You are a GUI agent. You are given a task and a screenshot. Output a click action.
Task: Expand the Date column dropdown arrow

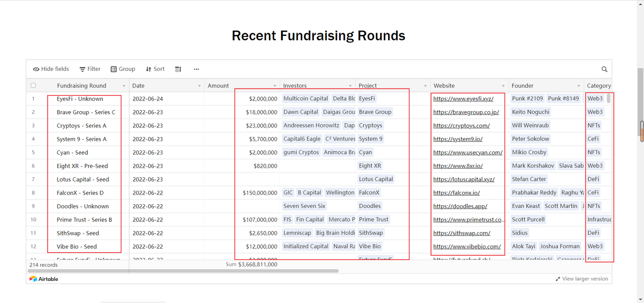199,86
